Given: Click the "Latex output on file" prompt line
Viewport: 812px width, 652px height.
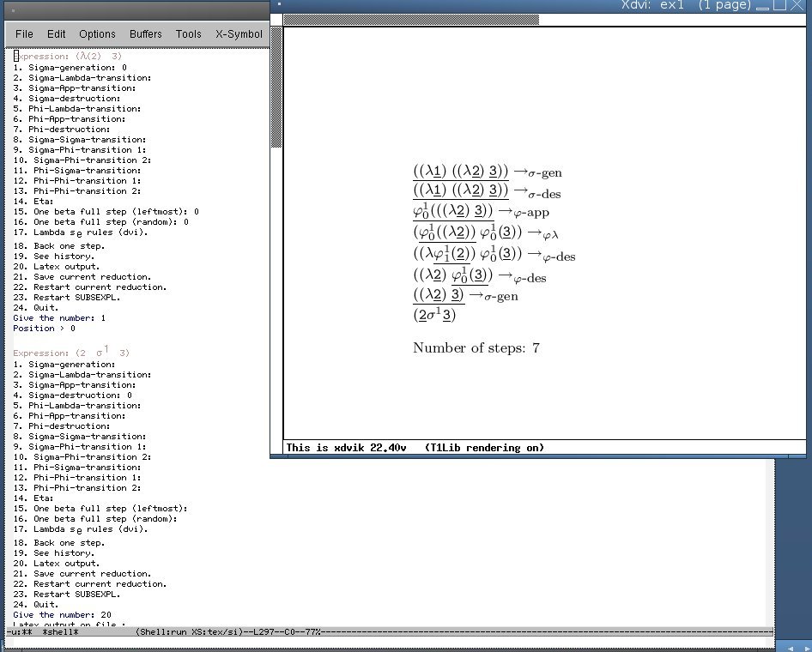Looking at the screenshot, I should click(x=69, y=625).
